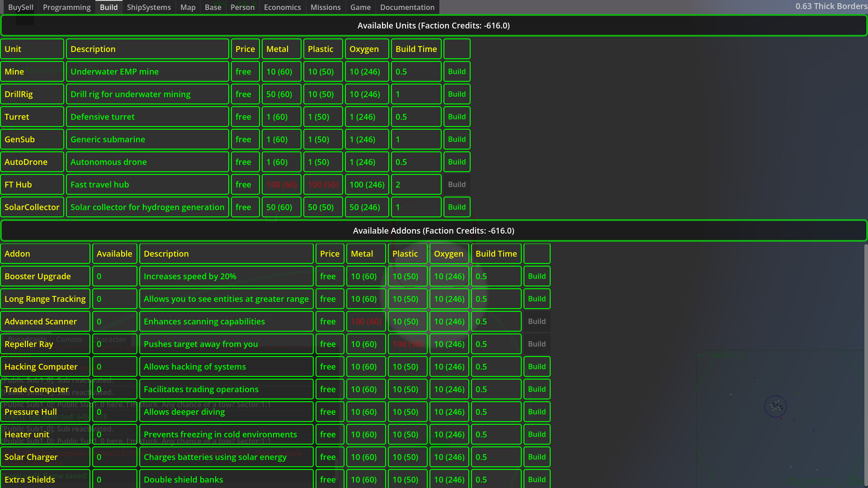Click disabled Build for Repeller Ray
This screenshot has height=488, width=868.
point(537,344)
